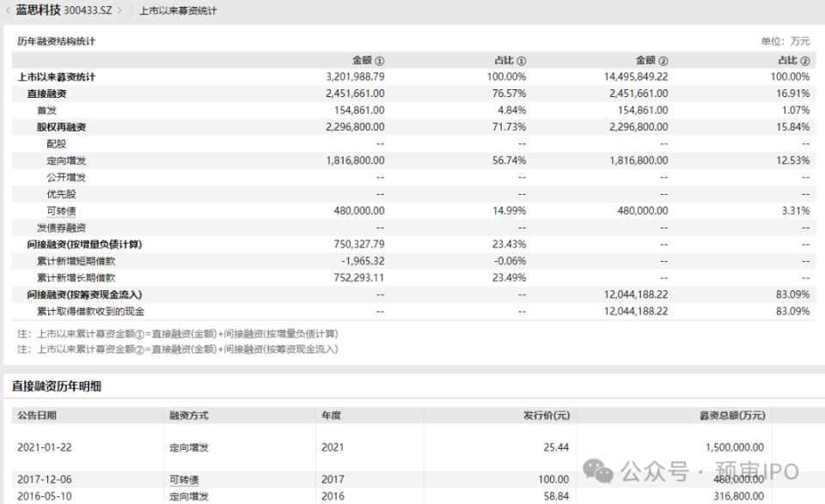The width and height of the screenshot is (825, 504).
Task: Click the 占比② column header
Action: [x=794, y=60]
